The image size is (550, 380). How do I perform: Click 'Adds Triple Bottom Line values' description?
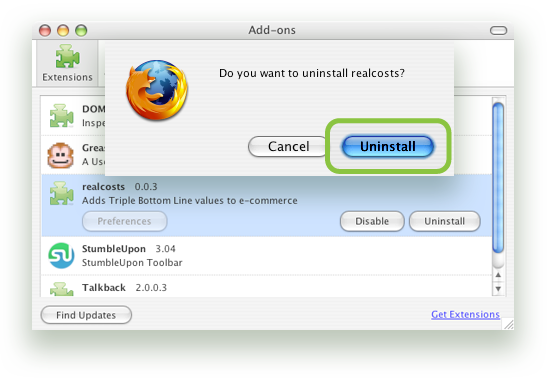[x=190, y=201]
